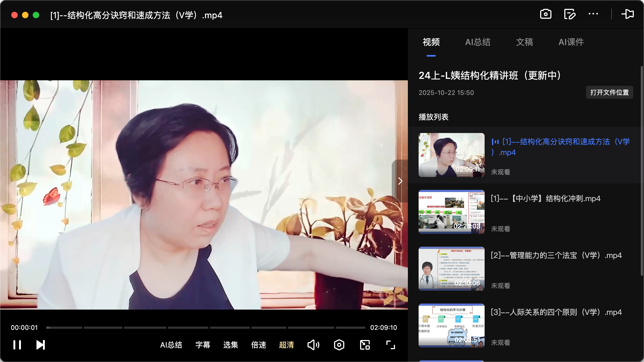Switch to the AI课件 tab

(x=571, y=42)
